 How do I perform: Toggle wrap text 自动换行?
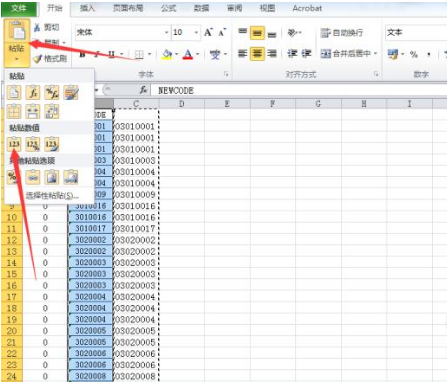[342, 33]
